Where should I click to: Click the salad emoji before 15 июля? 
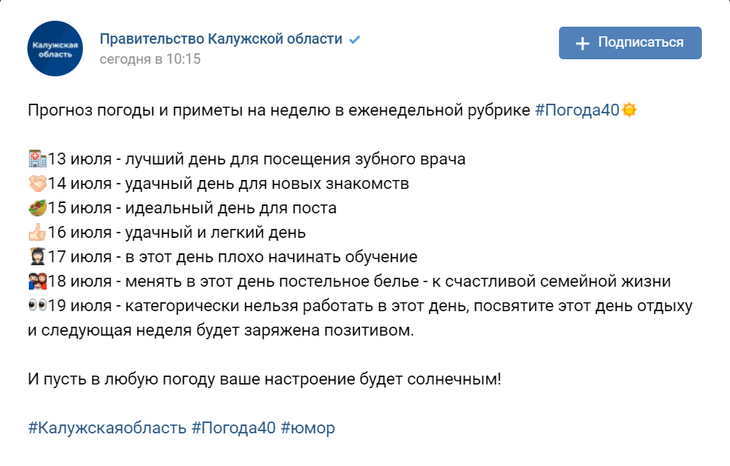point(38,208)
